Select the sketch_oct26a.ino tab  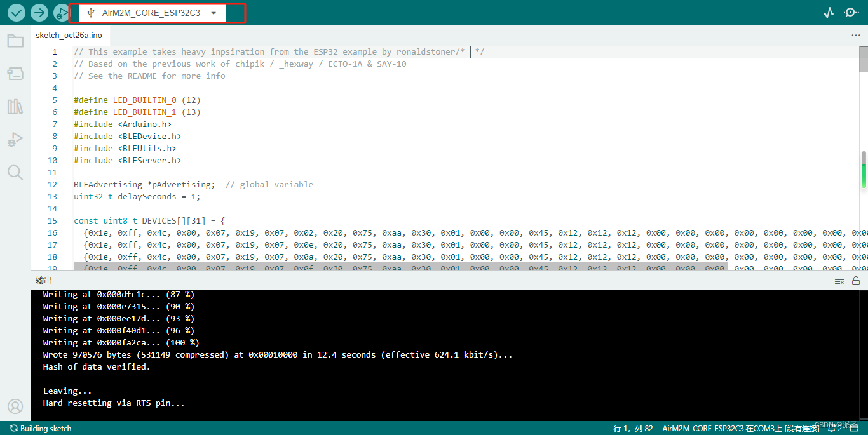pos(69,36)
